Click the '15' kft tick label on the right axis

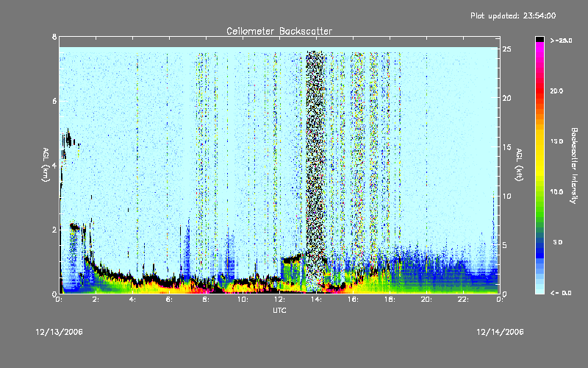pos(506,147)
